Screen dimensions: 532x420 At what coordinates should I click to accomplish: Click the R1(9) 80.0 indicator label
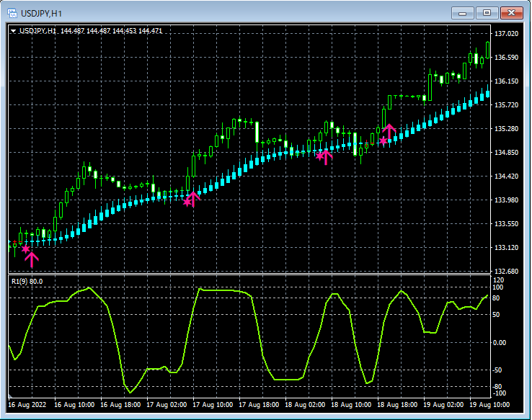pyautogui.click(x=27, y=282)
